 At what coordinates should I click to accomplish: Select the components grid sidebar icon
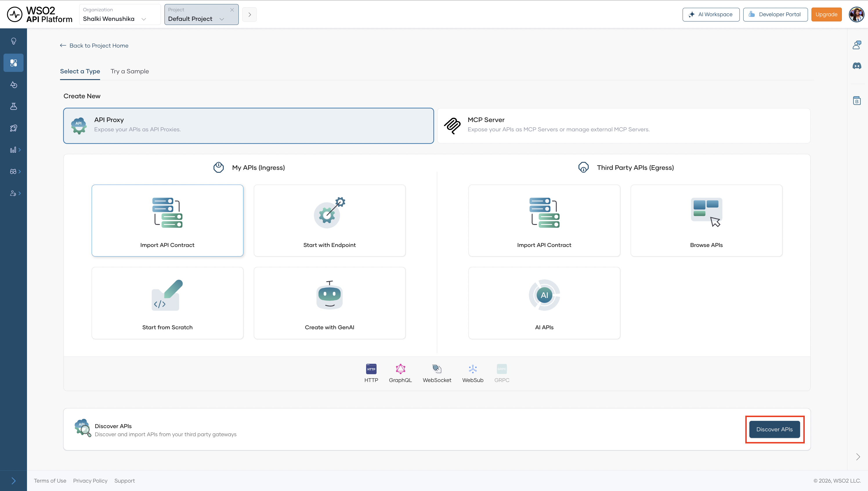[14, 63]
